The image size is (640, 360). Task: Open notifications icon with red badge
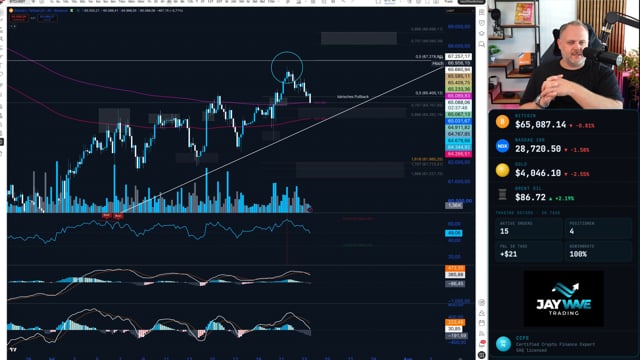tap(482, 344)
